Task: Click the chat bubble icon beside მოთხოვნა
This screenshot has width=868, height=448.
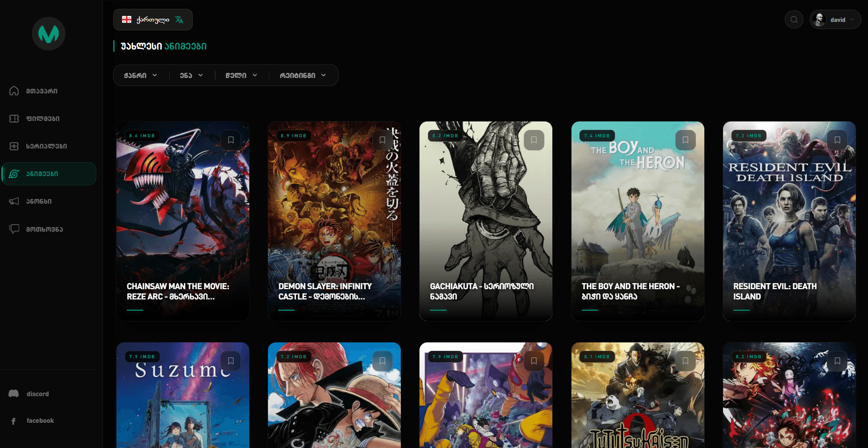Action: (14, 229)
